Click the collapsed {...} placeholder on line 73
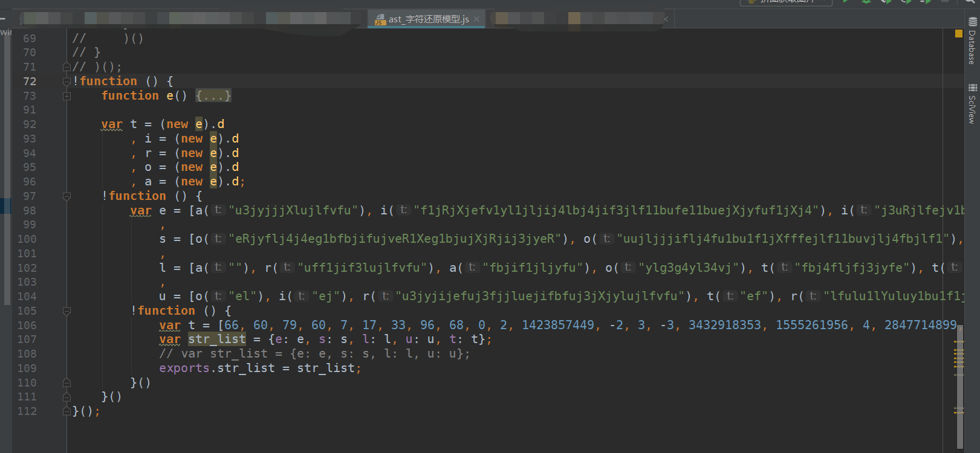The height and width of the screenshot is (453, 980). [x=213, y=96]
